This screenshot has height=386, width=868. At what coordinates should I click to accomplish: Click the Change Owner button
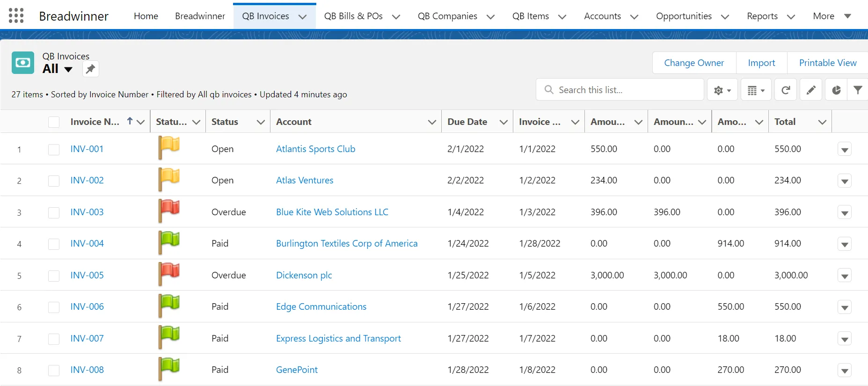[694, 63]
